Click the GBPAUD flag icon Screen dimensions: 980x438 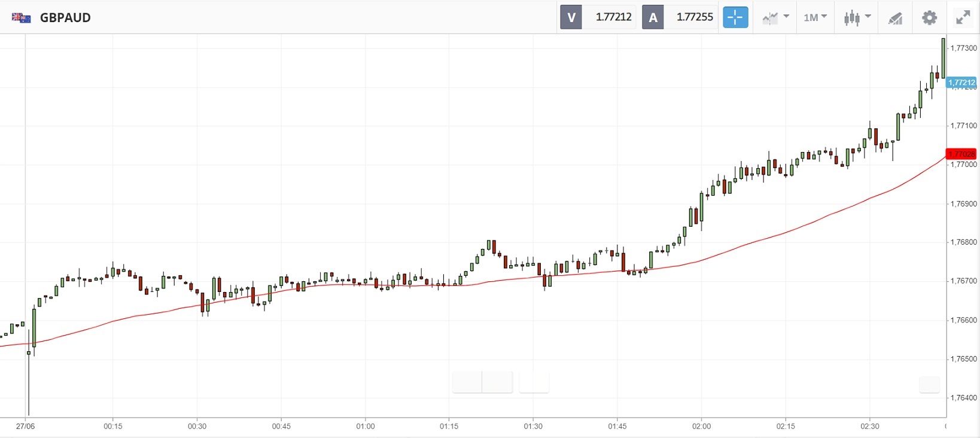point(22,18)
